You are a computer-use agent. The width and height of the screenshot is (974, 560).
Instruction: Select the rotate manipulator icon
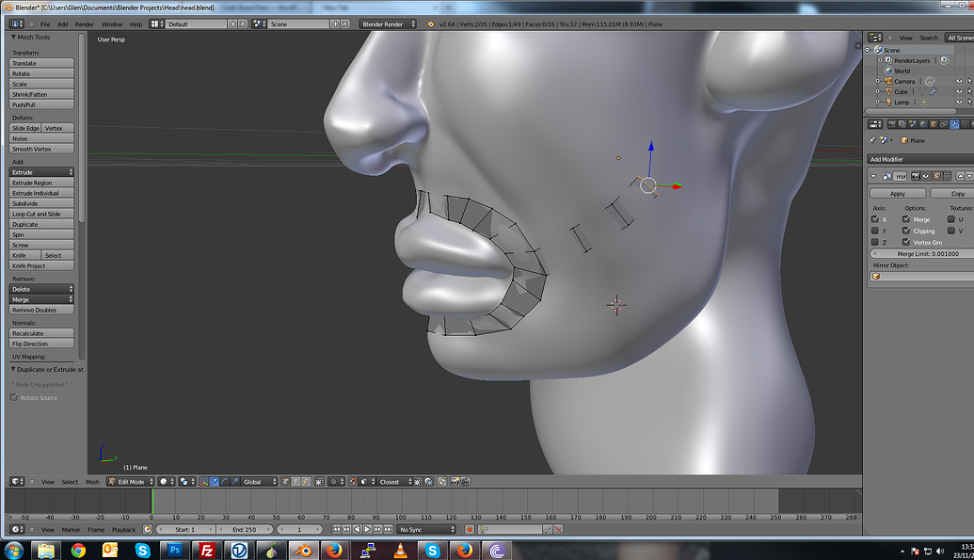click(x=225, y=482)
